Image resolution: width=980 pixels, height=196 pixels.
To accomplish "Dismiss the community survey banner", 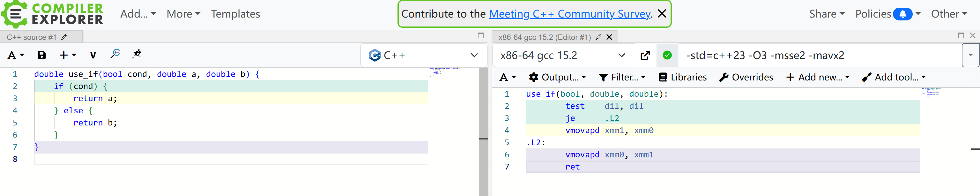I will (x=662, y=14).
